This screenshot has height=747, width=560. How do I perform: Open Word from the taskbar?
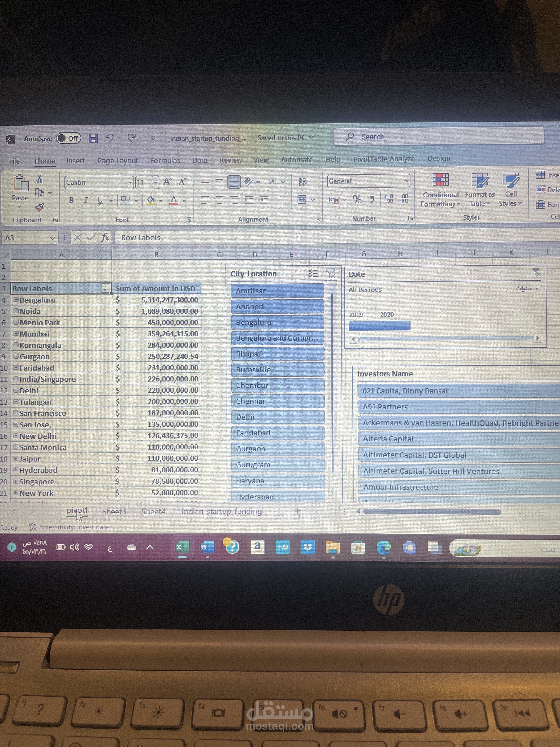click(207, 547)
